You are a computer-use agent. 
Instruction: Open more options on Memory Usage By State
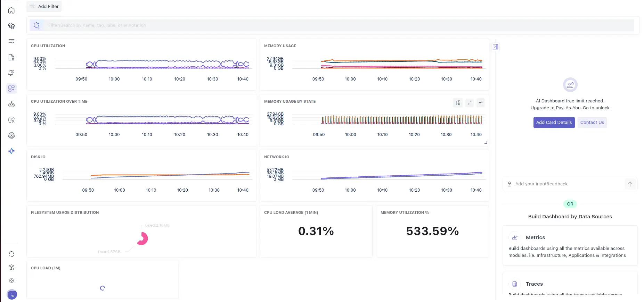click(481, 103)
